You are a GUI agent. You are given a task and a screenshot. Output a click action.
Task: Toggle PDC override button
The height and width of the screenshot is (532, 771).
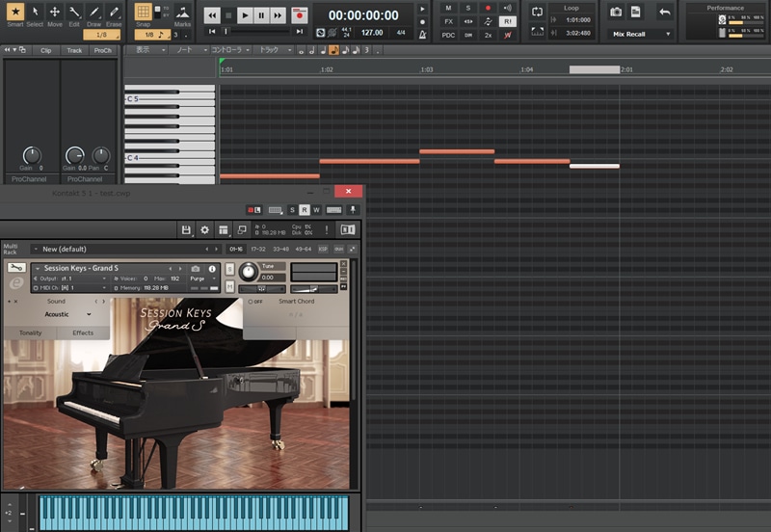click(448, 35)
